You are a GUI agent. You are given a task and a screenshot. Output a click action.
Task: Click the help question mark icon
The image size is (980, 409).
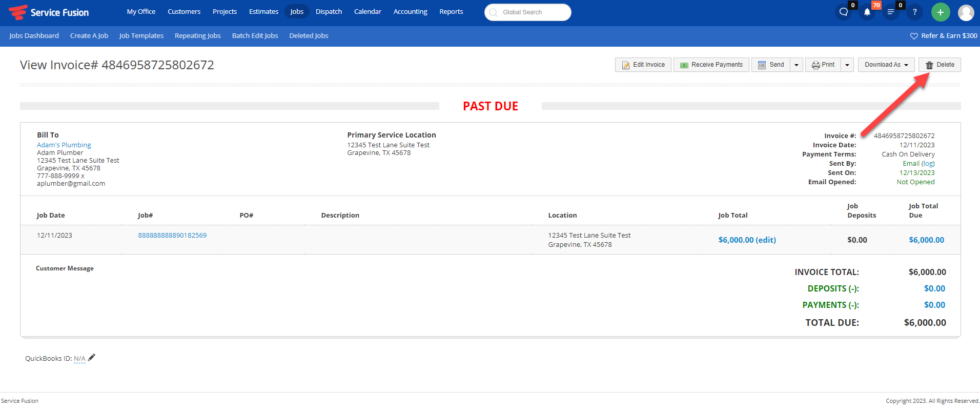[914, 12]
